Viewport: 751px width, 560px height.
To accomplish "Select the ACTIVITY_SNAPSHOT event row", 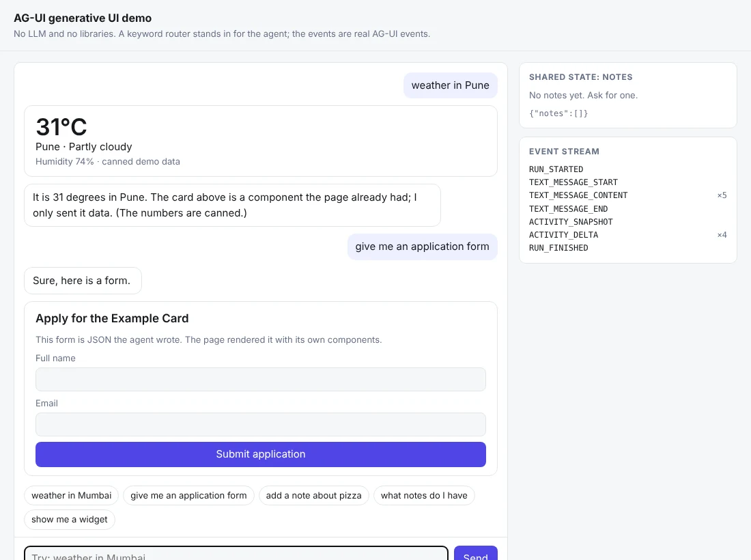I will (628, 222).
